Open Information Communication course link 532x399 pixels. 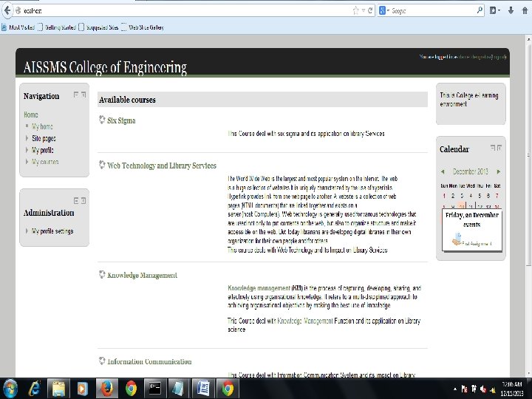149,361
